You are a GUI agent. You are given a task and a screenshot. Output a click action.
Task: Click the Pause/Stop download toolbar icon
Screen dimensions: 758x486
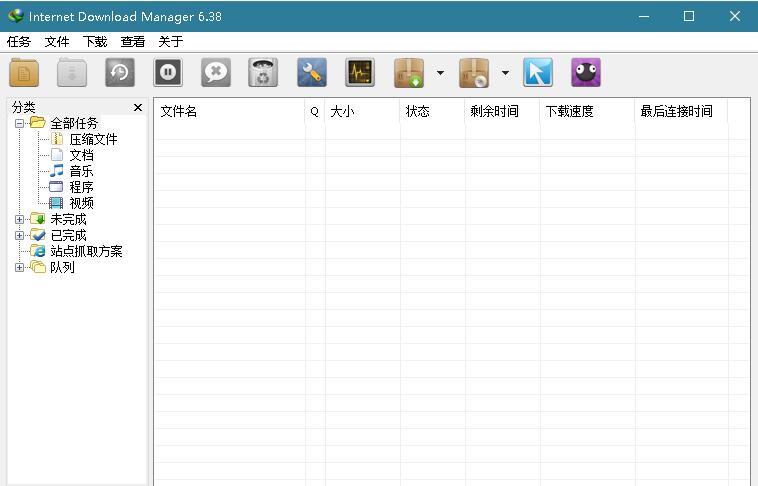(168, 73)
